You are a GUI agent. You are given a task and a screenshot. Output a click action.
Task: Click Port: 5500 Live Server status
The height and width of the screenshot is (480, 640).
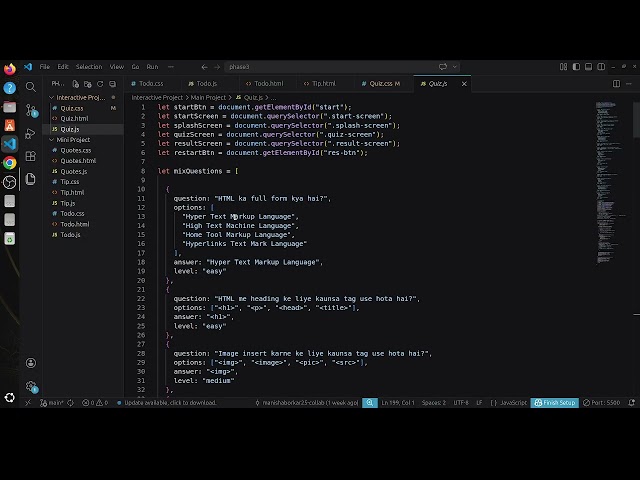tap(602, 402)
